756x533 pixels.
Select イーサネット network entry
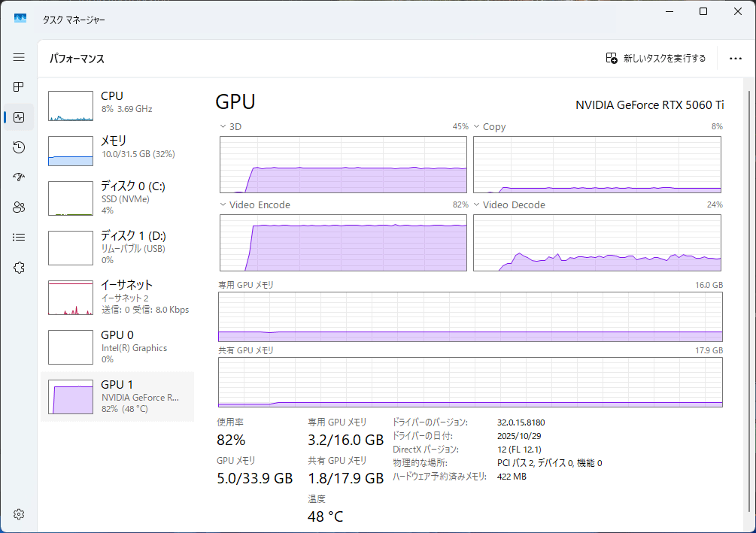(x=117, y=296)
